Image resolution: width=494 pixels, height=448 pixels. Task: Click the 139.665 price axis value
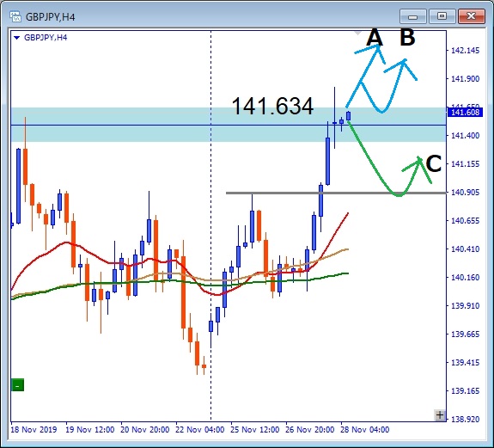click(465, 334)
